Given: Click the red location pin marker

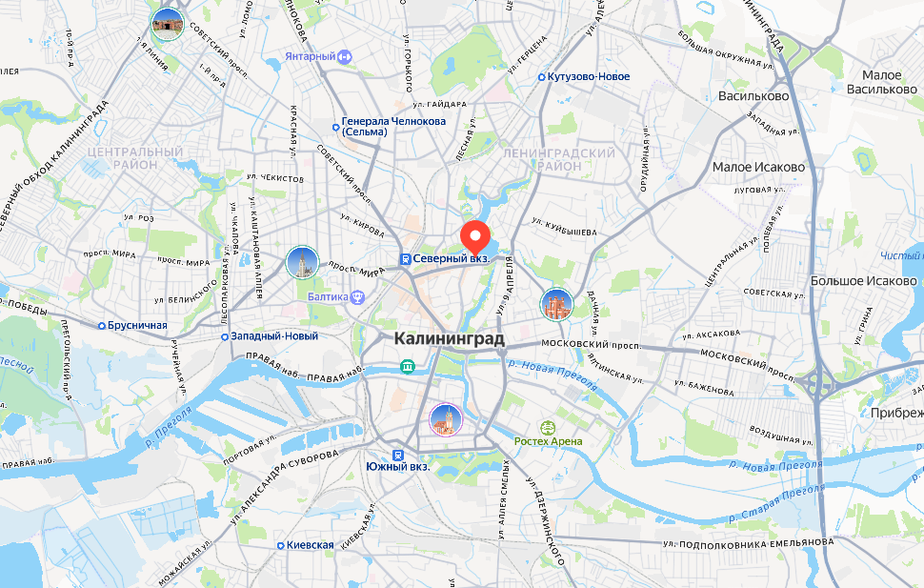Looking at the screenshot, I should (x=475, y=237).
